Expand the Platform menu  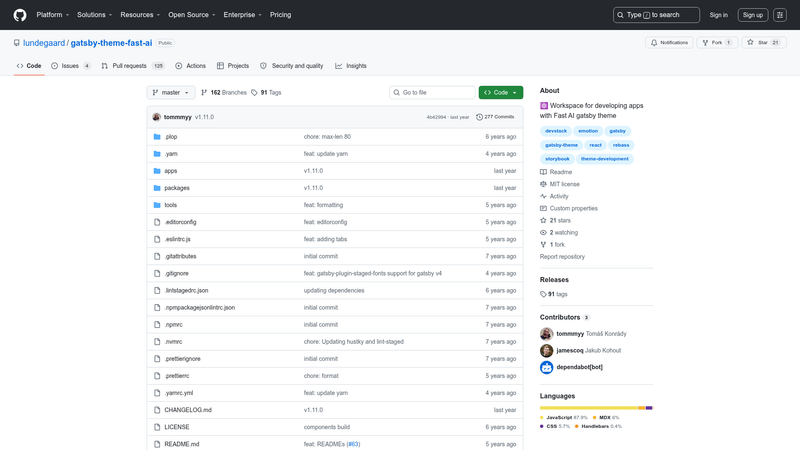[53, 15]
